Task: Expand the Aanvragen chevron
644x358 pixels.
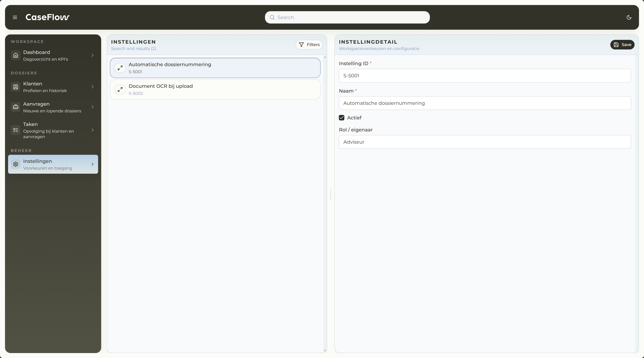Action: coord(92,107)
